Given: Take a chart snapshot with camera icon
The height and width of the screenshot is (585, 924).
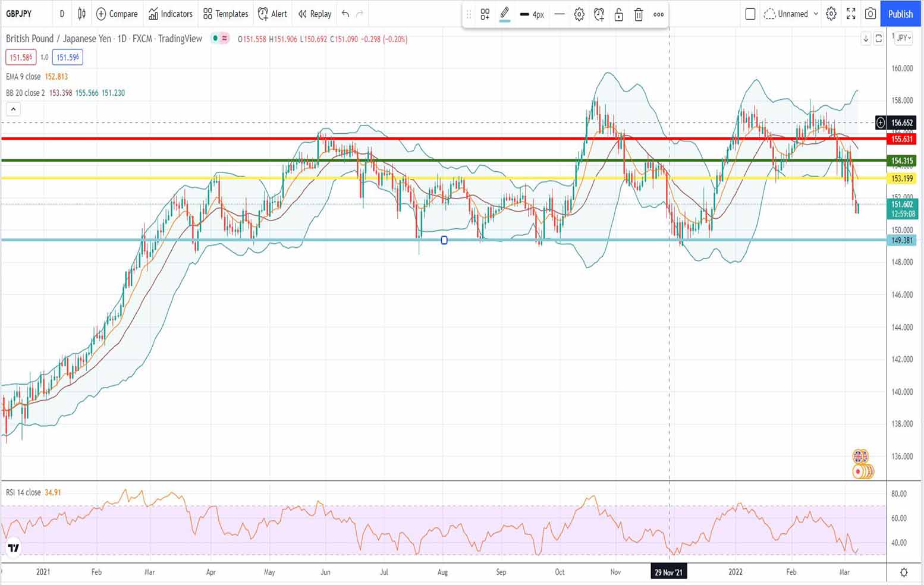Looking at the screenshot, I should pos(870,14).
